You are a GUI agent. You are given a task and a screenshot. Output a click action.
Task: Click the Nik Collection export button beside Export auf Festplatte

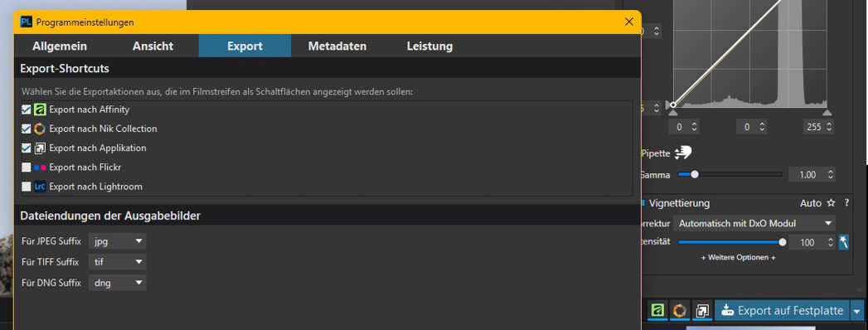(x=680, y=311)
